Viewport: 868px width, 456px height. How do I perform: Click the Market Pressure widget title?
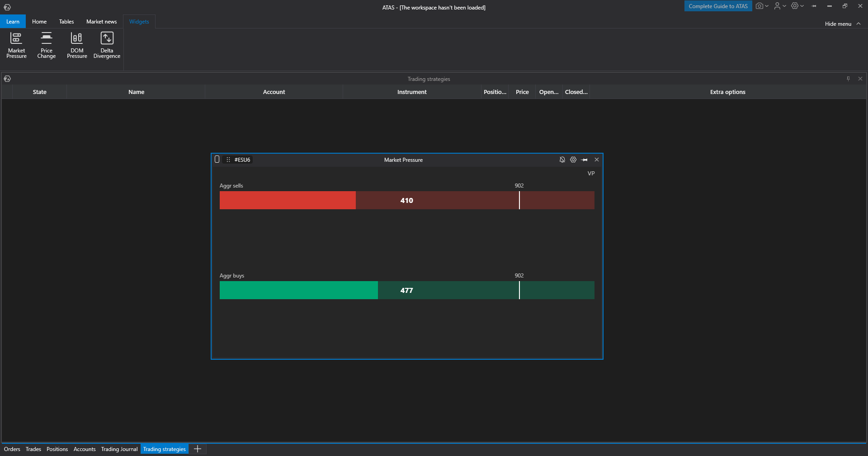(403, 160)
